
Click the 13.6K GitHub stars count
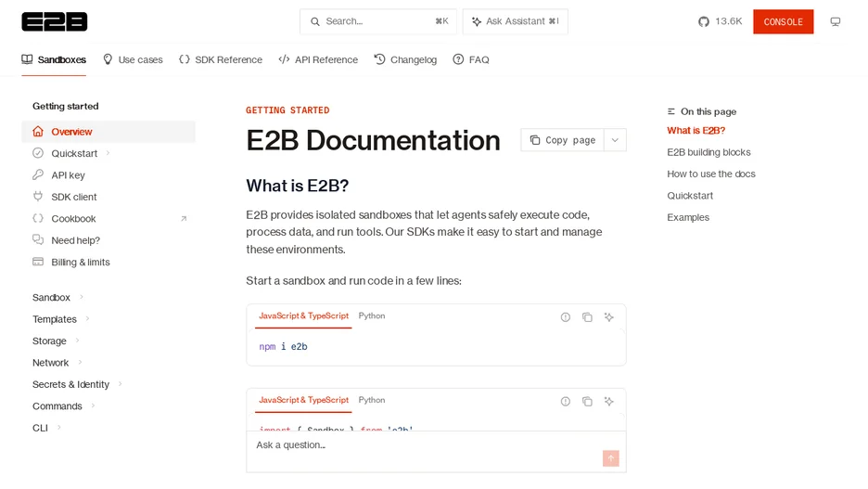pyautogui.click(x=729, y=21)
